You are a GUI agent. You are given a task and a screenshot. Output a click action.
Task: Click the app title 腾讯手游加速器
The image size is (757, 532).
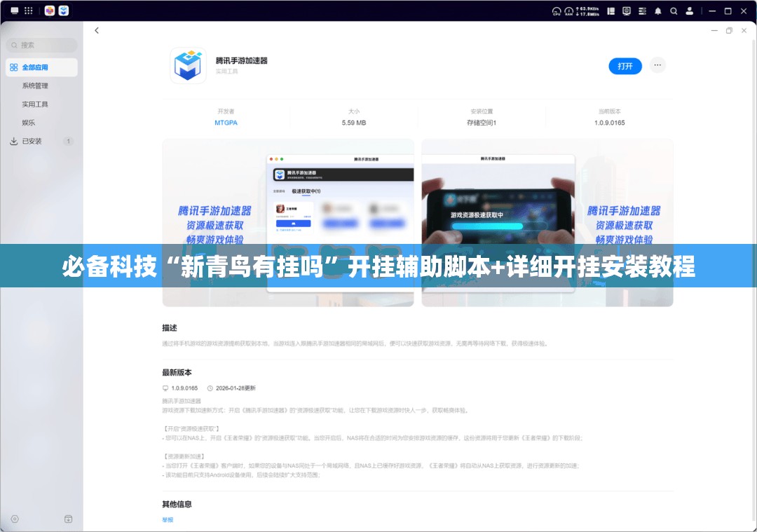241,60
